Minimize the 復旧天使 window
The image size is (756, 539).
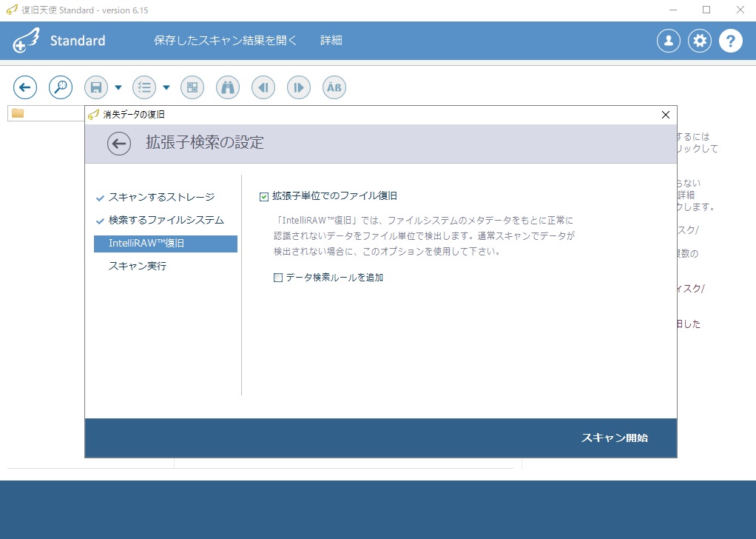tap(674, 10)
